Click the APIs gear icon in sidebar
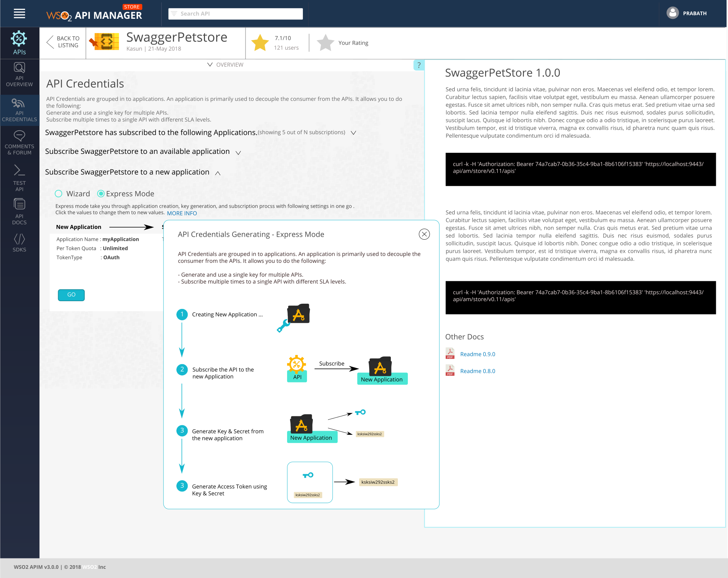The width and height of the screenshot is (728, 578). point(19,39)
